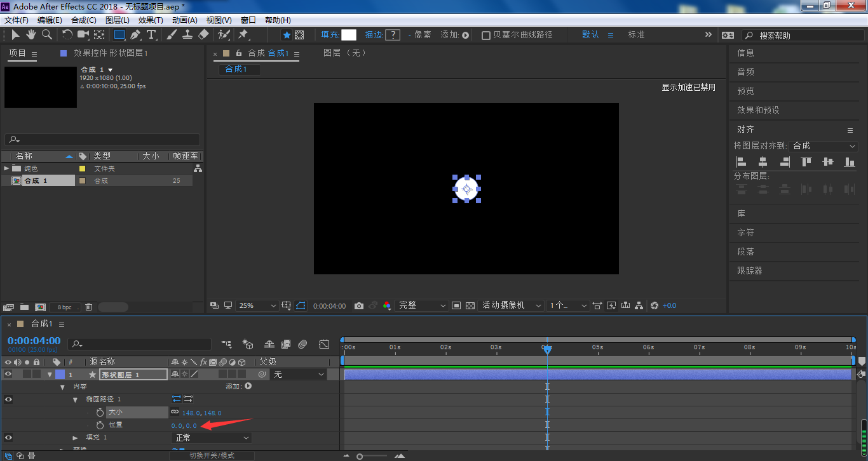Screen dimensions: 868x461
Task: Click the snapshot camera icon in viewer
Action: (x=359, y=306)
